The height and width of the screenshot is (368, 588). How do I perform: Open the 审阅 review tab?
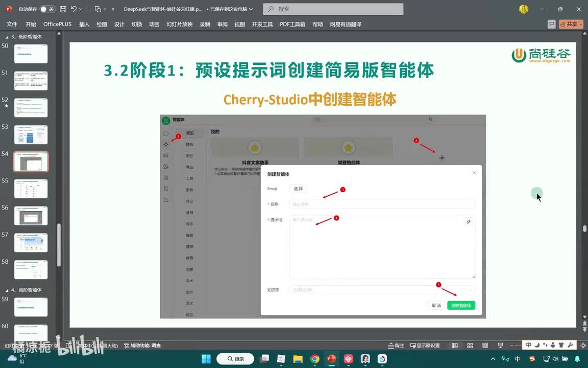pyautogui.click(x=223, y=24)
